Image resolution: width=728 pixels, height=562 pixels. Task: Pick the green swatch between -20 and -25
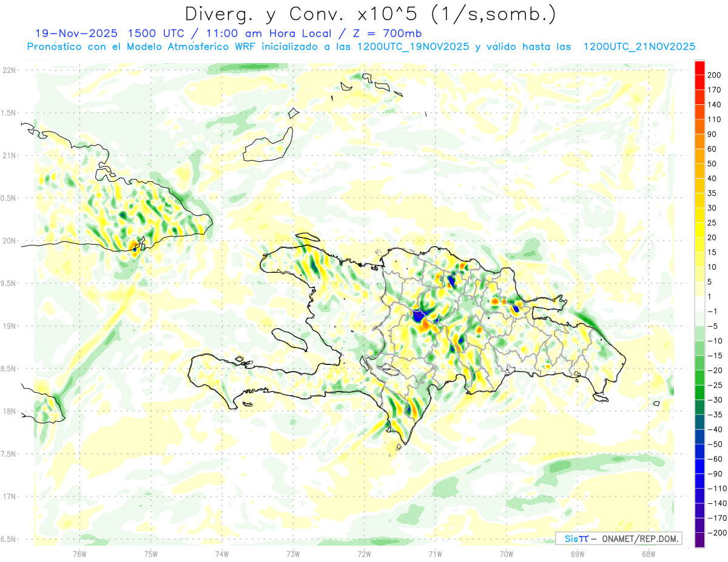click(x=699, y=378)
